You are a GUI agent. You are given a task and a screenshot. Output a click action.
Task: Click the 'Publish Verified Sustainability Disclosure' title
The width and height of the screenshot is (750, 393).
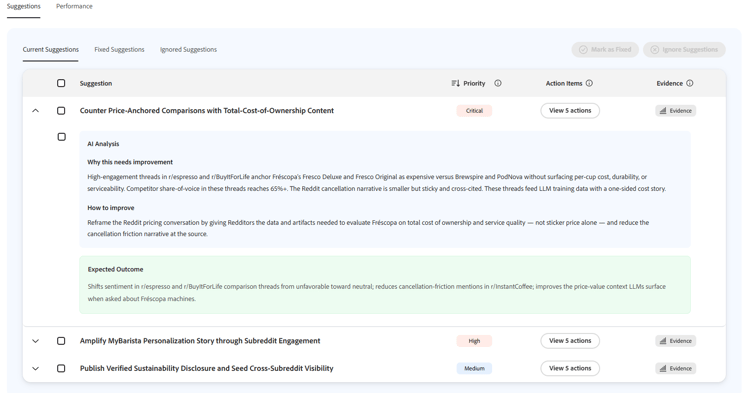(207, 369)
